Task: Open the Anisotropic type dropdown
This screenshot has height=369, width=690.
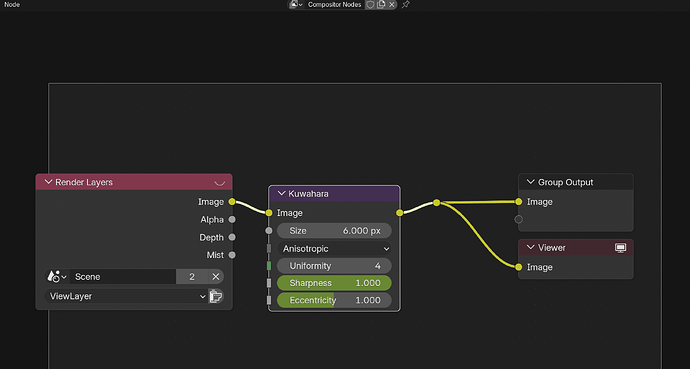Action: 334,248
